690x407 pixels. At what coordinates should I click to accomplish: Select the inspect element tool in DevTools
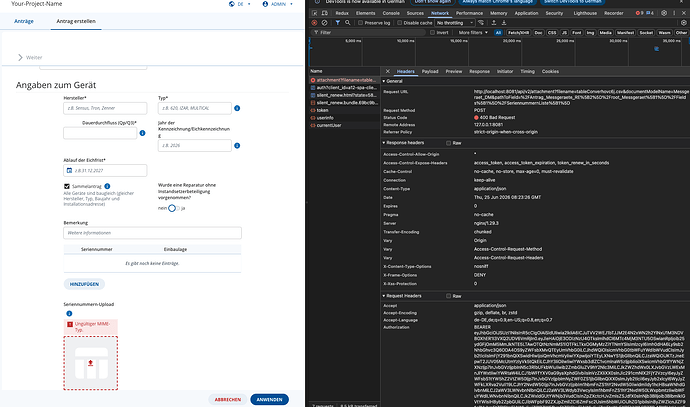pos(314,13)
